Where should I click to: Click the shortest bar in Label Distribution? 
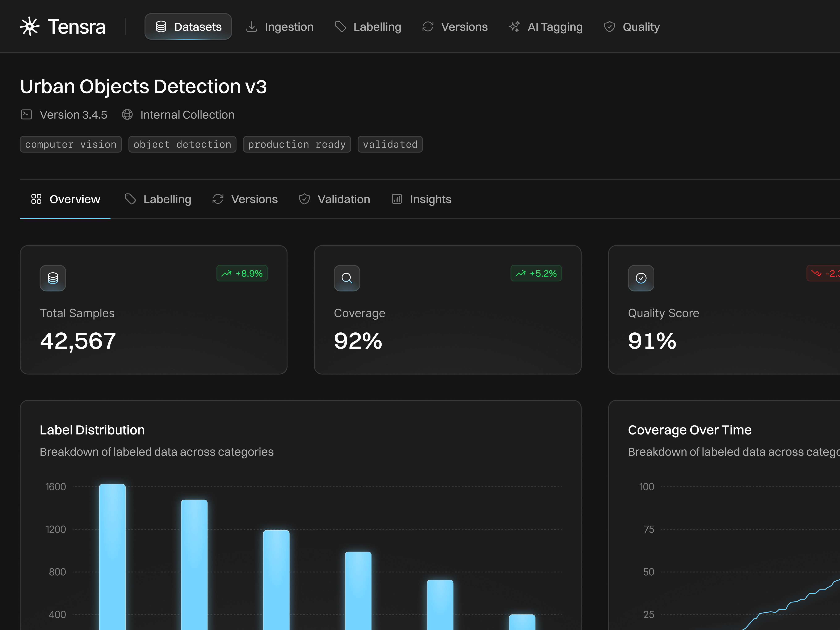point(522,622)
